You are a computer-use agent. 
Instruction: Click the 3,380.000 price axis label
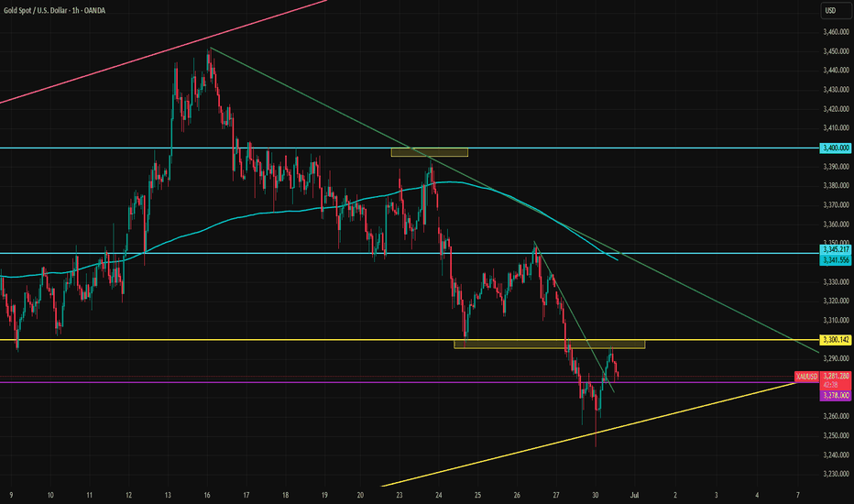pyautogui.click(x=836, y=186)
